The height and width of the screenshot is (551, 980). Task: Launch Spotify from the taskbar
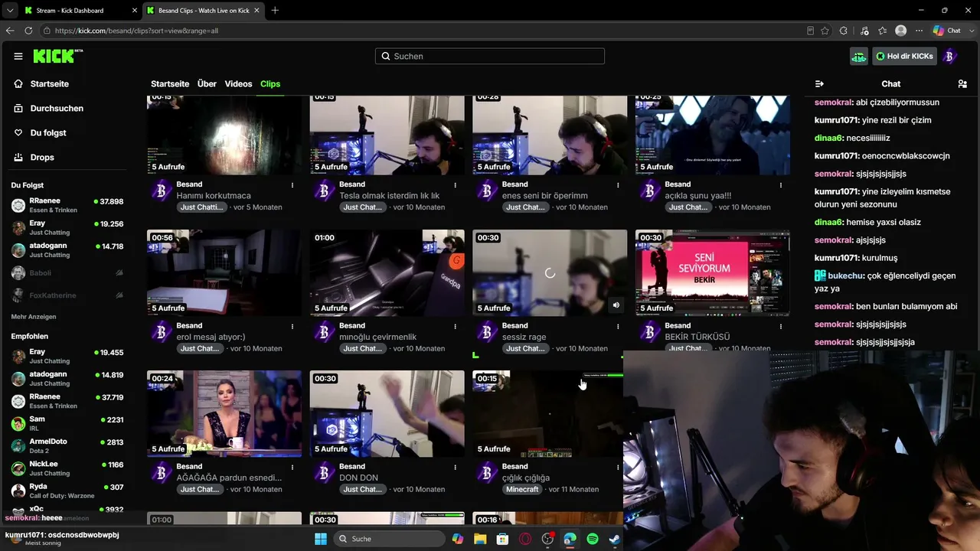click(x=593, y=539)
